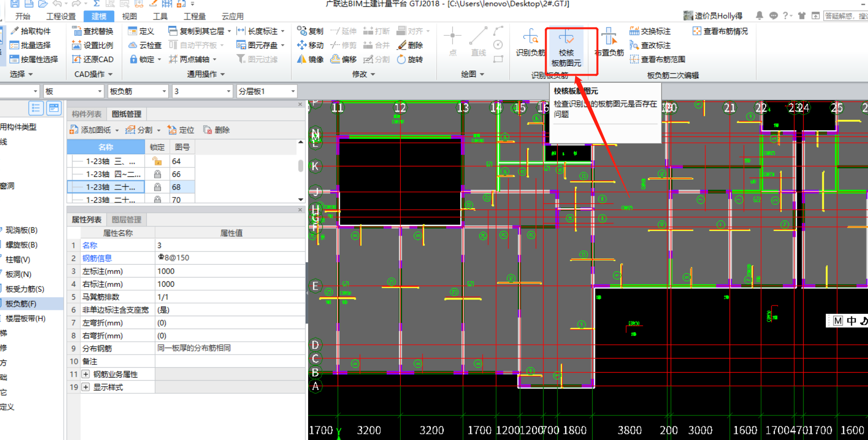Expand the 选择 ribbon group arrow

pos(30,75)
